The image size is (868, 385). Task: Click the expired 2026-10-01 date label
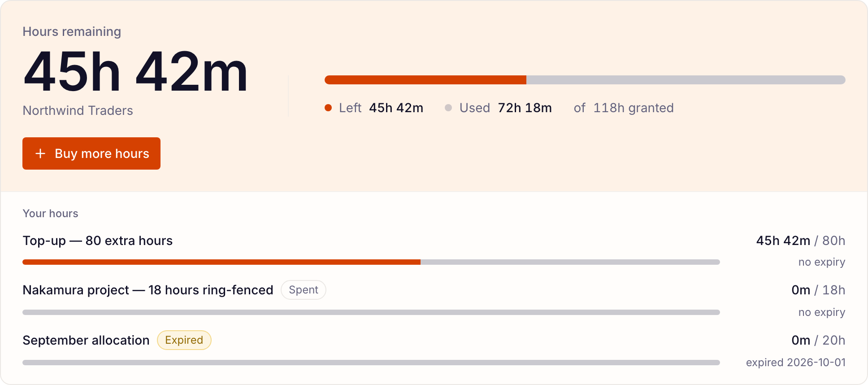796,363
